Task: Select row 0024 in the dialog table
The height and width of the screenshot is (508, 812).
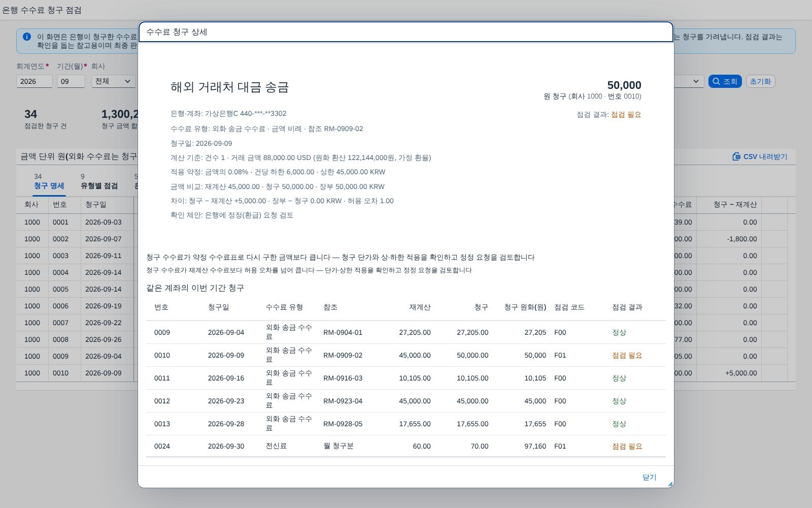Action: point(406,446)
